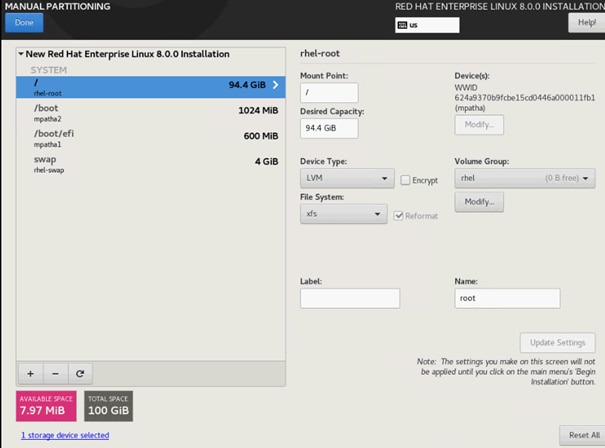Click the us keyboard layout indicator

click(x=427, y=25)
